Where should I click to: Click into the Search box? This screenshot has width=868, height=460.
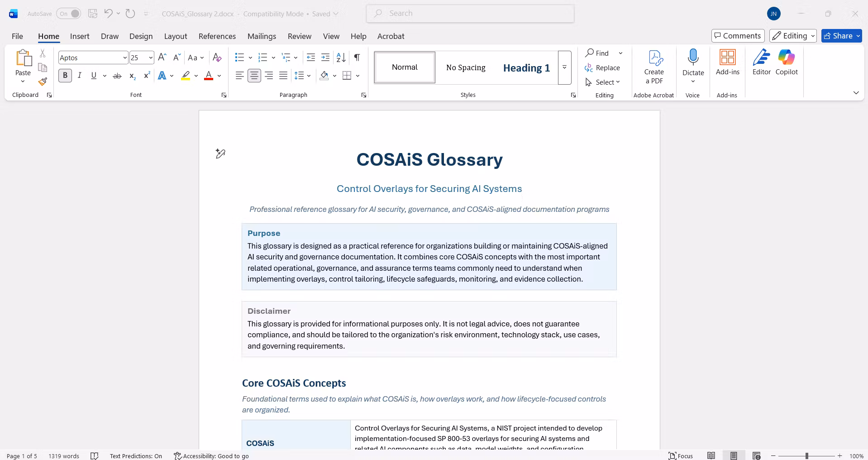tap(470, 14)
